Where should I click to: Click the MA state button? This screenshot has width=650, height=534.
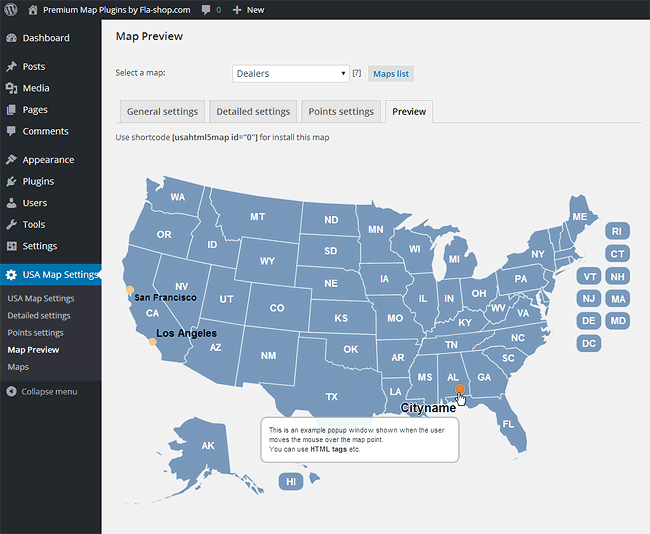point(617,299)
